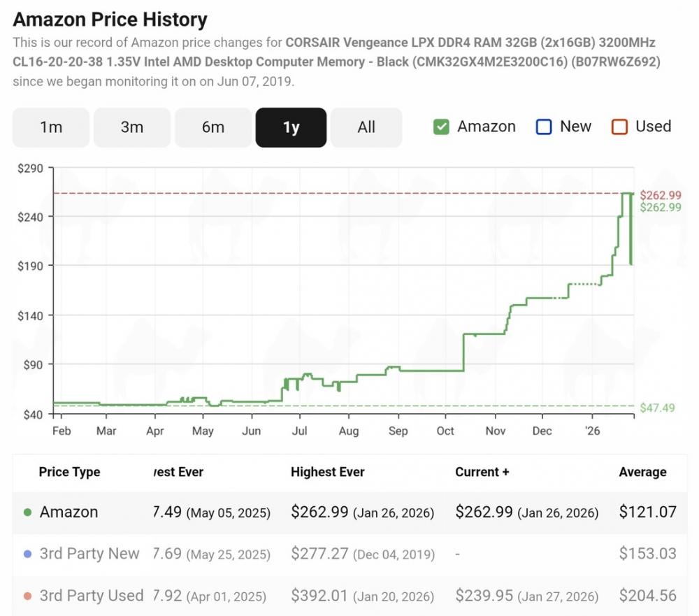Select the 1y time range tab

point(291,127)
